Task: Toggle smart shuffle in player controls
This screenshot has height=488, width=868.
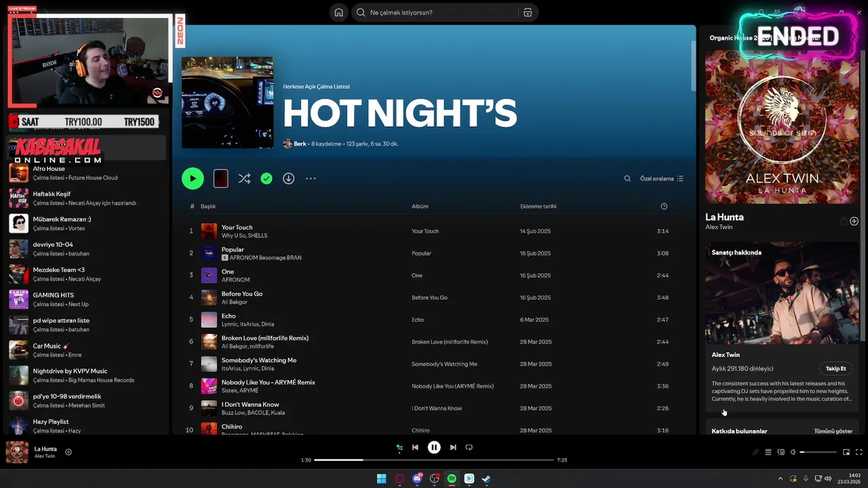Action: [399, 447]
